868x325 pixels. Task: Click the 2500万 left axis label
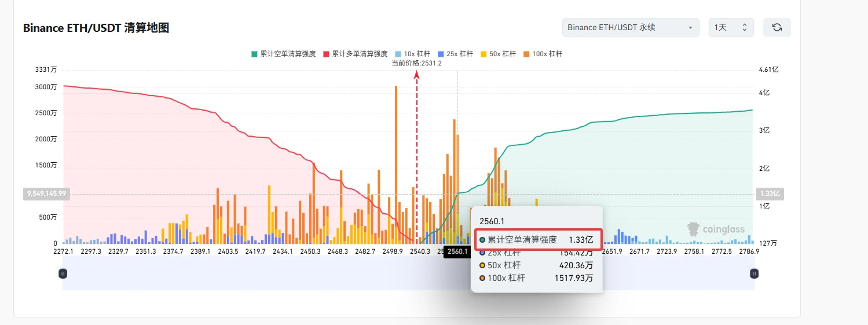pos(46,113)
